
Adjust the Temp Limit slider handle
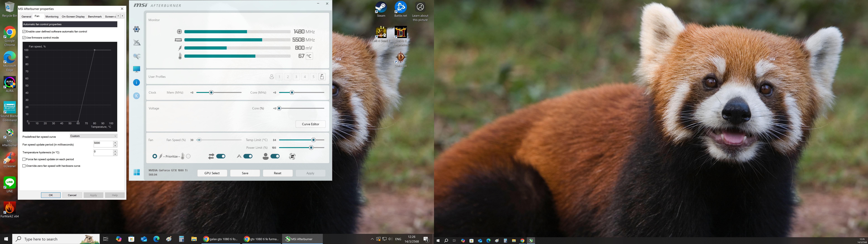pyautogui.click(x=313, y=140)
